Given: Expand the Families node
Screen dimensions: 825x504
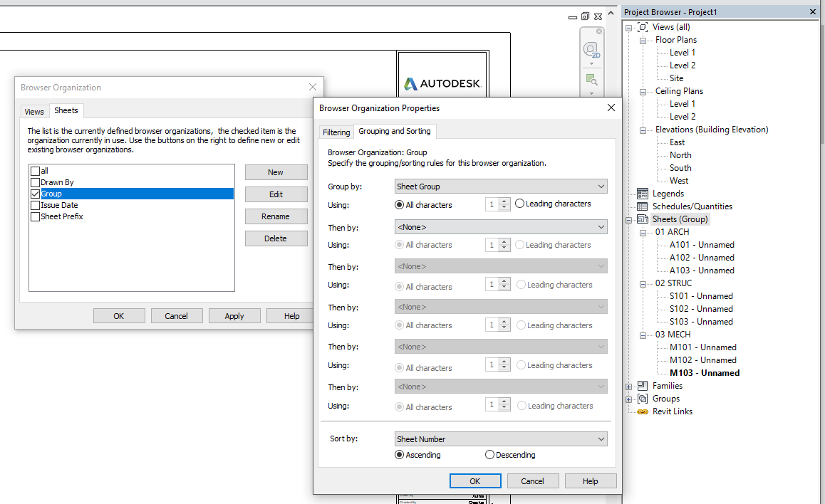Looking at the screenshot, I should [629, 387].
